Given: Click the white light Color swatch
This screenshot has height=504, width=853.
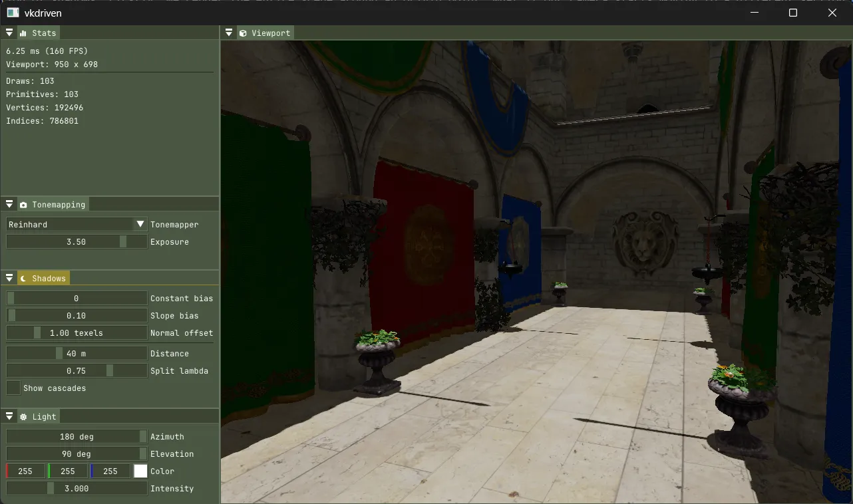Looking at the screenshot, I should click(x=140, y=471).
